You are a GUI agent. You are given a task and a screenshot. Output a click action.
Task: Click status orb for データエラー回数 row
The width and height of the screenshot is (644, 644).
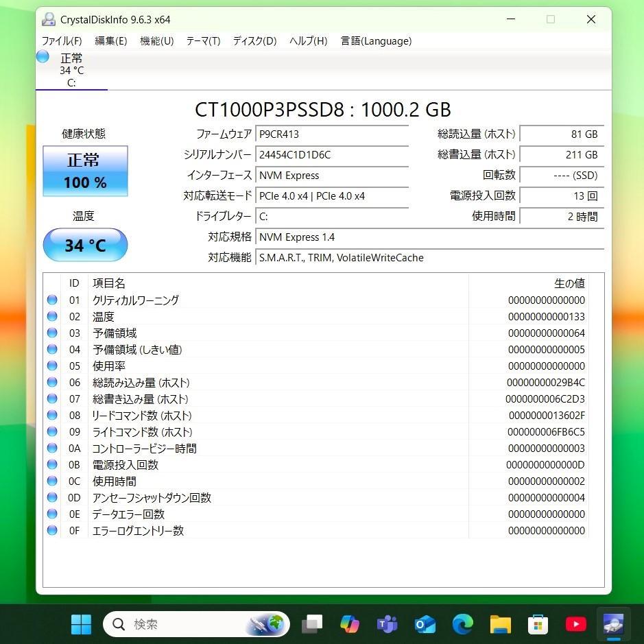tap(52, 514)
